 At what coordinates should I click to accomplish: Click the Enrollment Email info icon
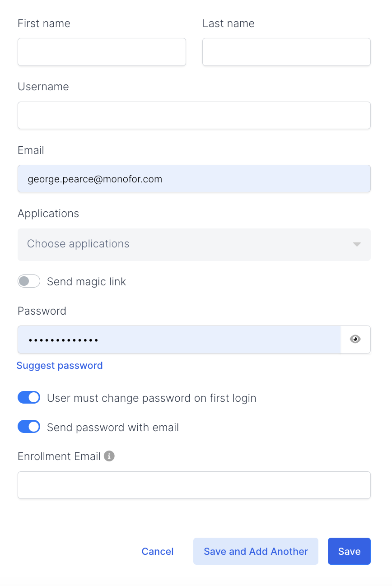[109, 456]
